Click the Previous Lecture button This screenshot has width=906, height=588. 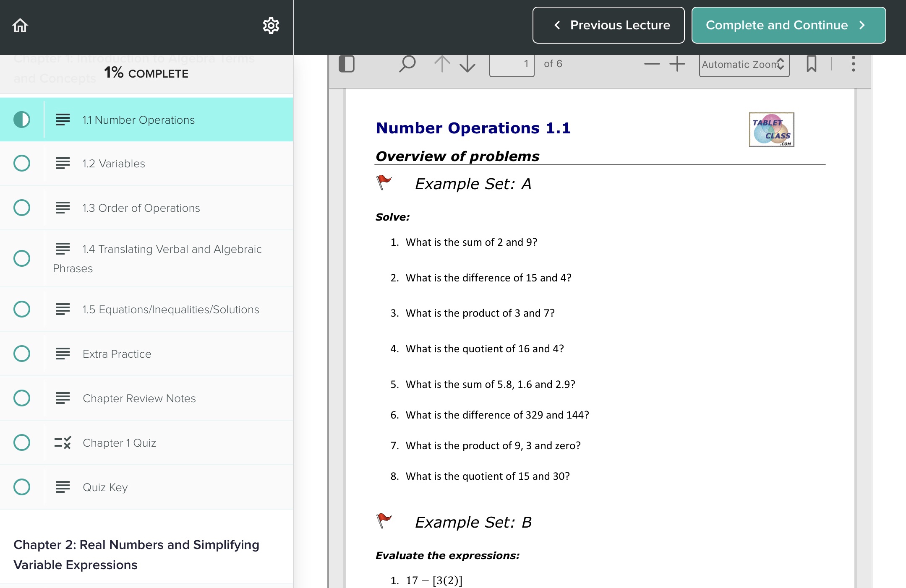(x=608, y=25)
